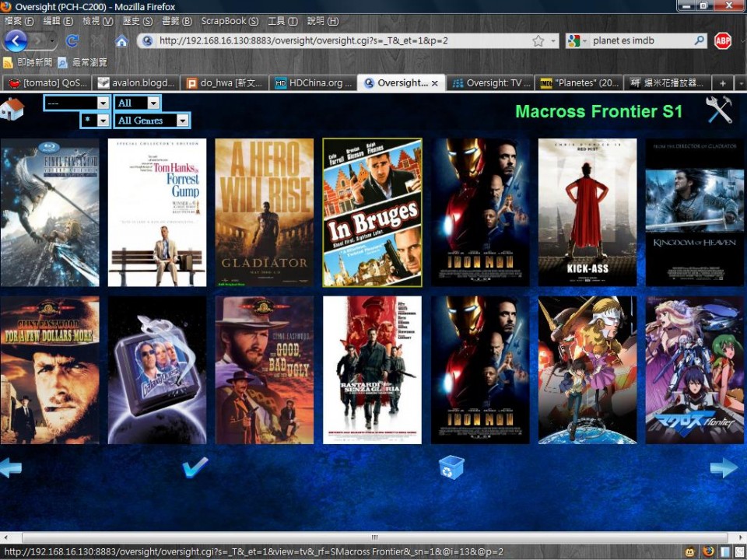Open the Final Fantasy Advent Children poster
This screenshot has height=560, width=747.
click(x=50, y=212)
